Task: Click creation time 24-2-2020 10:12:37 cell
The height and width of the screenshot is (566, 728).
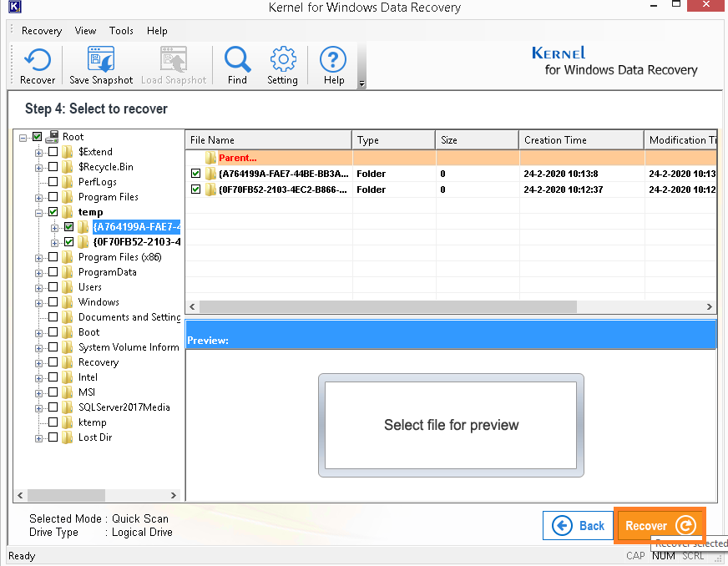Action: 564,190
